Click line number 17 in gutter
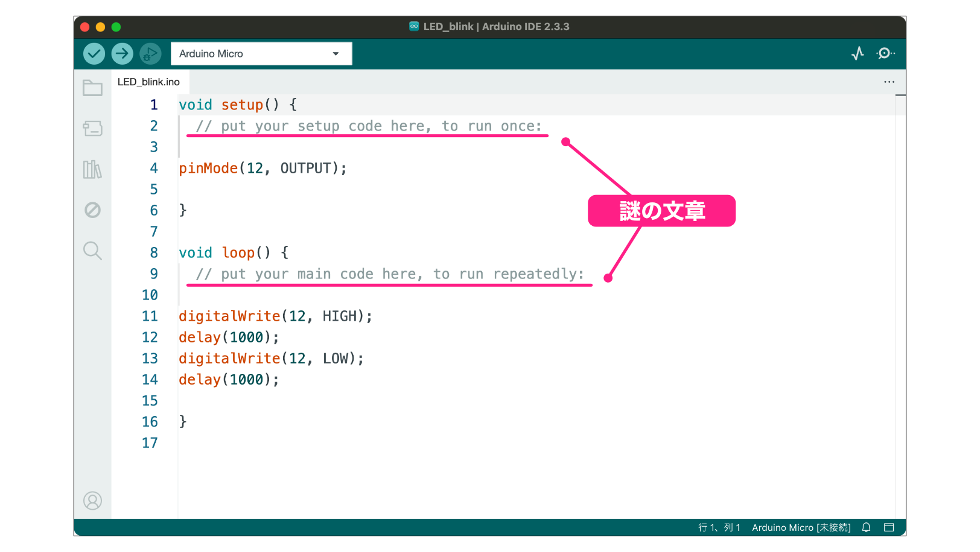Viewport: 980px width, 552px height. tap(150, 443)
